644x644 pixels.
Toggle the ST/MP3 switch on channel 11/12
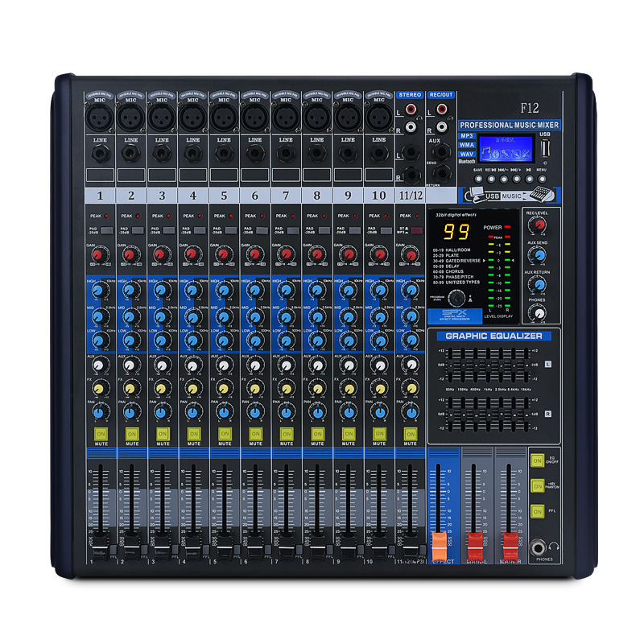[416, 230]
